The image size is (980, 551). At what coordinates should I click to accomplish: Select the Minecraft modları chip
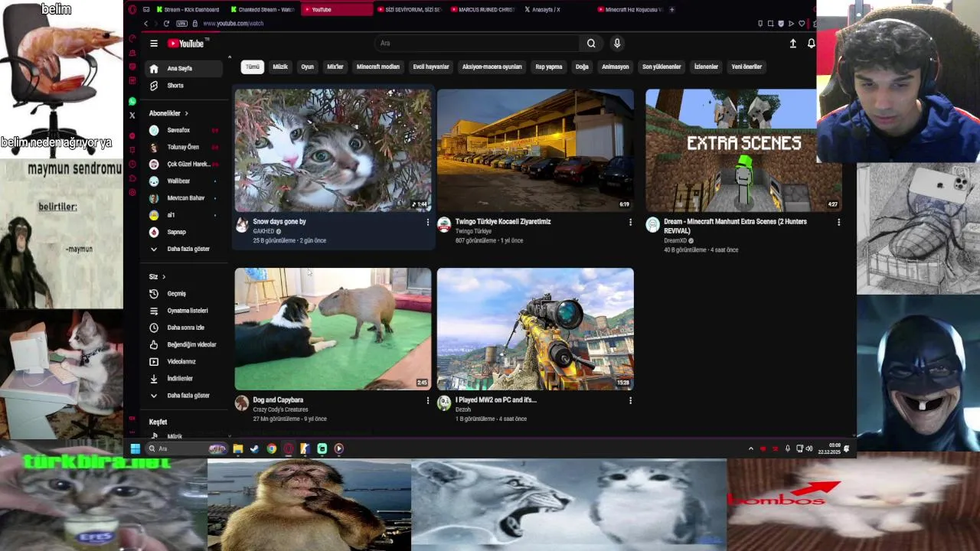(x=378, y=67)
